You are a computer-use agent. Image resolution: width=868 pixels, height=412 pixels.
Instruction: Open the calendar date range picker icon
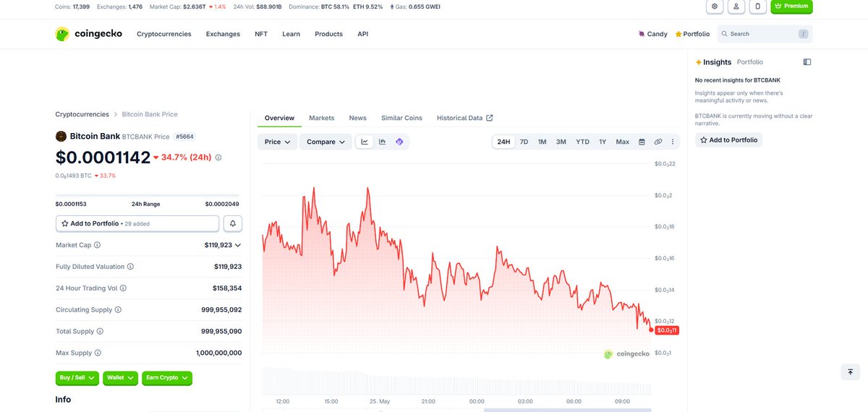point(642,142)
